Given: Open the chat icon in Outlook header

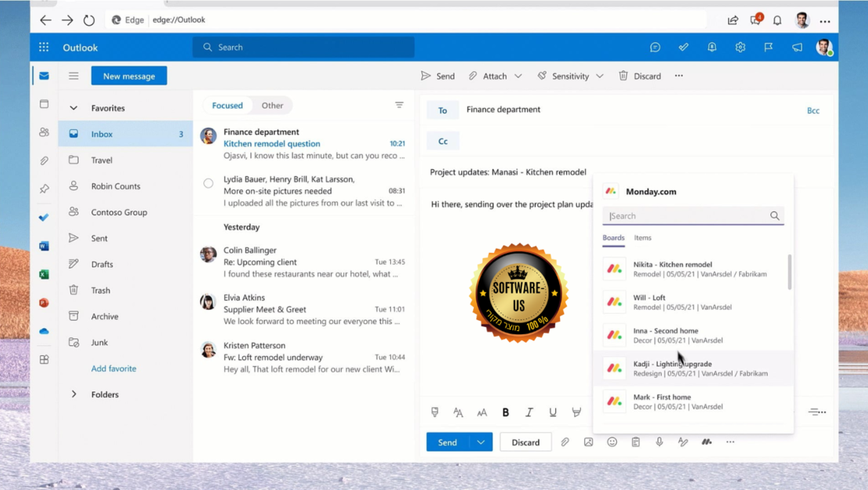Looking at the screenshot, I should click(x=655, y=48).
